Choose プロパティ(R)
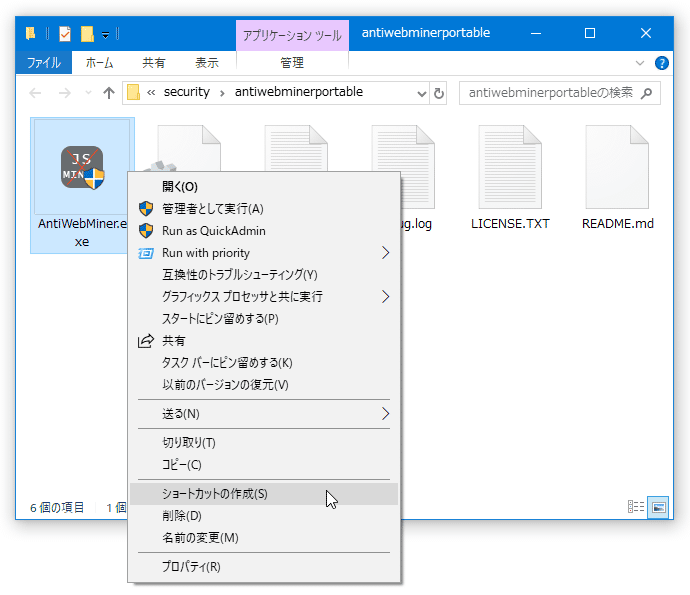Screen dimensions: 690x595 (264, 567)
